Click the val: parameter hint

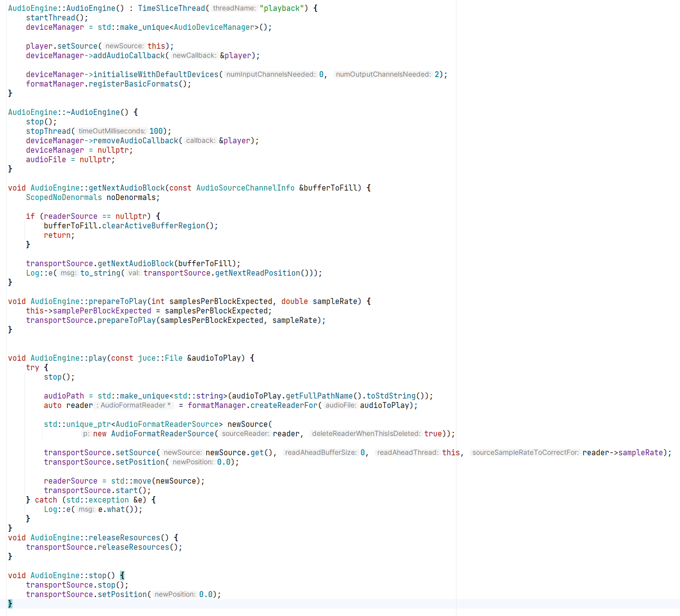[x=134, y=273]
